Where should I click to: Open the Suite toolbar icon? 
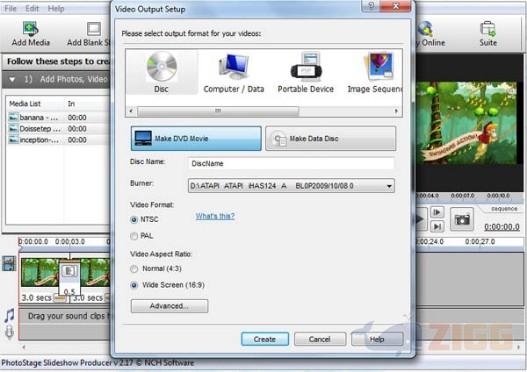(x=488, y=29)
